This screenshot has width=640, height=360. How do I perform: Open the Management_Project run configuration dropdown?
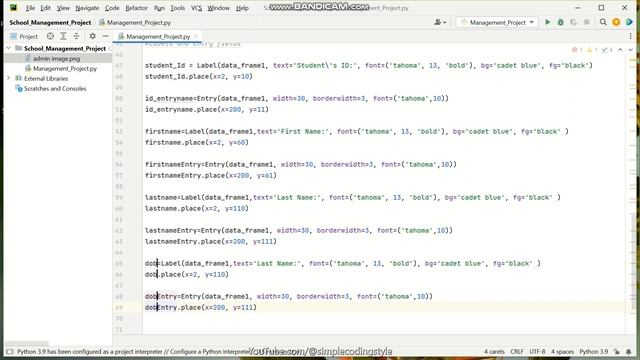click(497, 22)
